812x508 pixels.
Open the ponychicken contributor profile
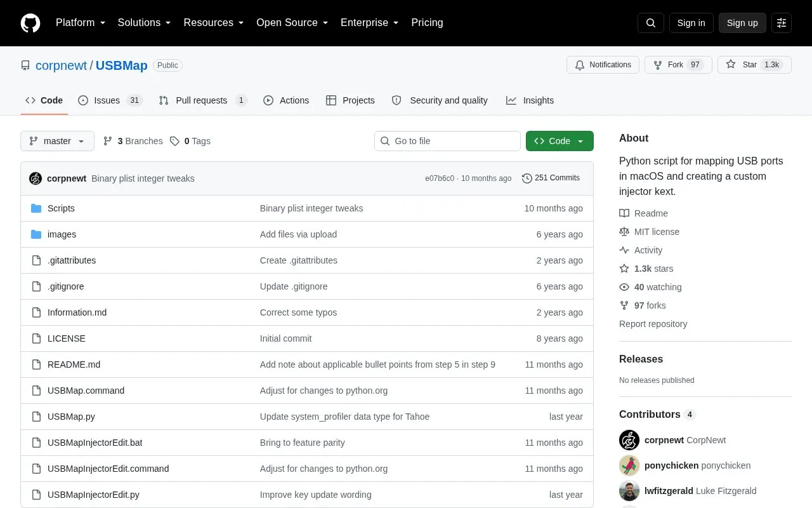coord(671,465)
